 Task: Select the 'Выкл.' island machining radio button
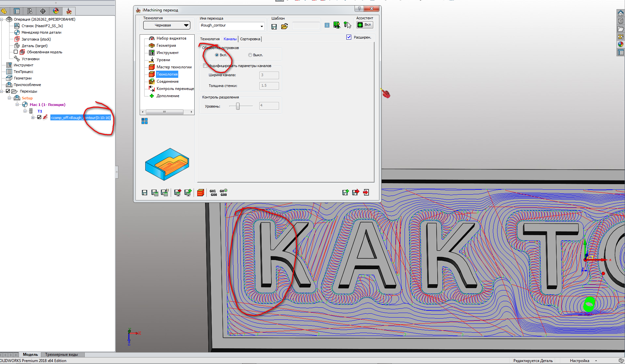click(x=250, y=55)
